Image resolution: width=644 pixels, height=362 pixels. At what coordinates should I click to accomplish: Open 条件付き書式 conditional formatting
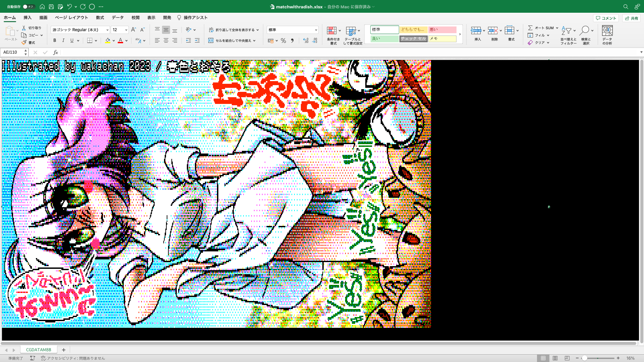[x=333, y=36]
